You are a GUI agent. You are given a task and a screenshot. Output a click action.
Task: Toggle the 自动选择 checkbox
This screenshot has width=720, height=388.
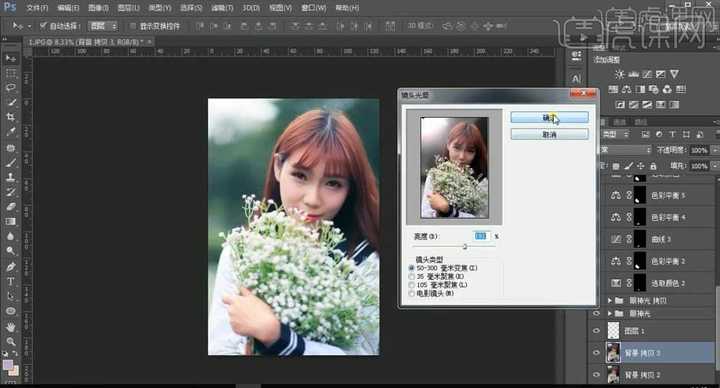[x=43, y=26]
